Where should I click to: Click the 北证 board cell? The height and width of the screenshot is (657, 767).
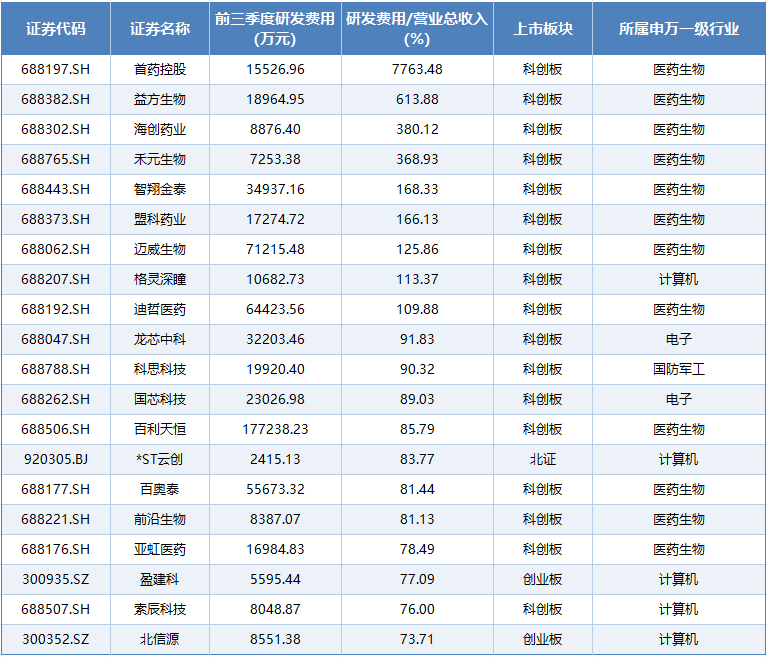[543, 460]
